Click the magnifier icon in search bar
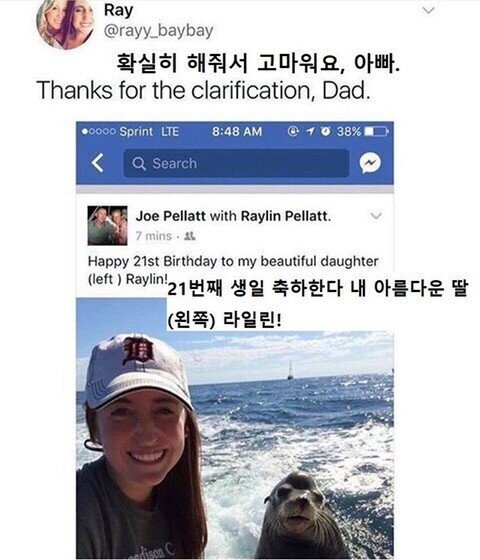This screenshot has width=480, height=560. point(139,164)
